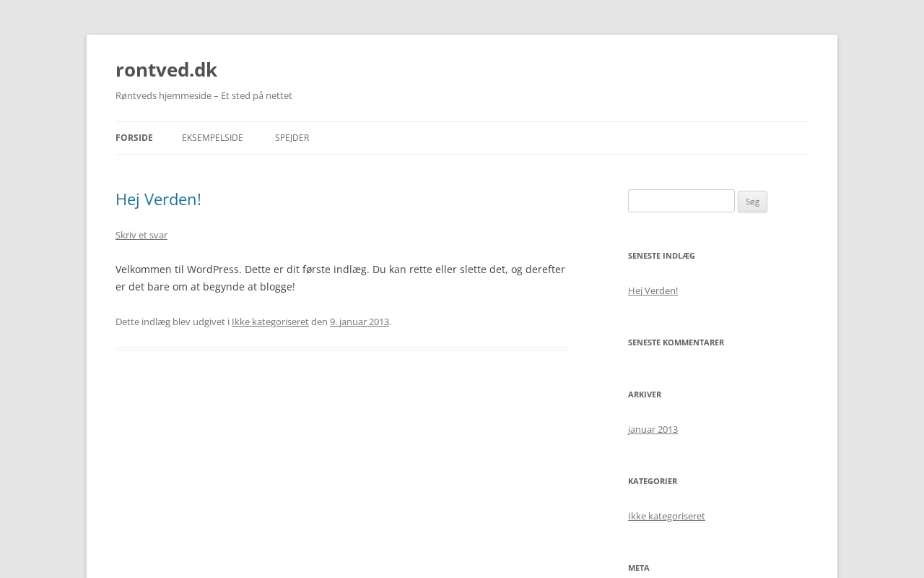This screenshot has width=924, height=578.
Task: Open the rontved.dk site title link
Action: pyautogui.click(x=166, y=69)
